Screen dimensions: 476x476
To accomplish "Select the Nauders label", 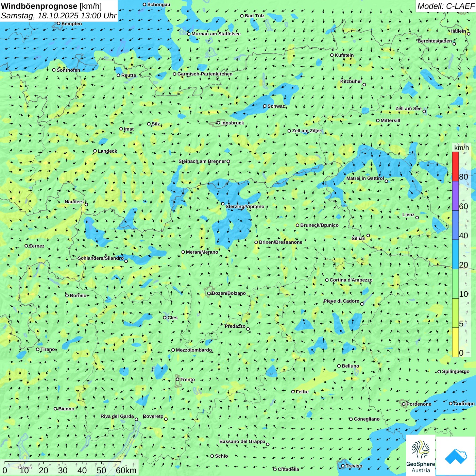I will [74, 202].
